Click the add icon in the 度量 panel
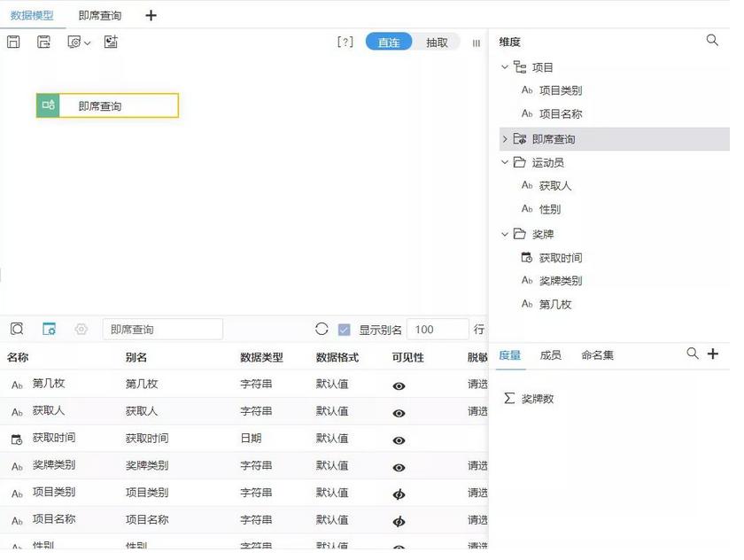Viewport: 744px width, 560px height. 715,354
